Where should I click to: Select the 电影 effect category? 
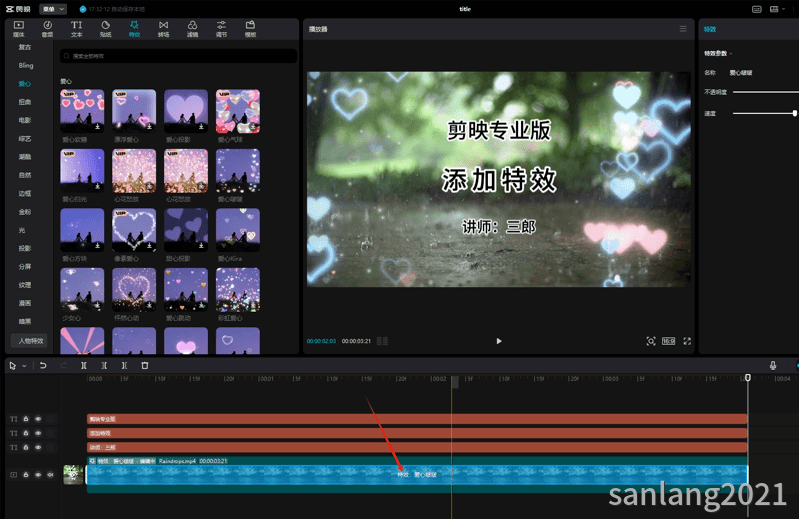(x=25, y=120)
